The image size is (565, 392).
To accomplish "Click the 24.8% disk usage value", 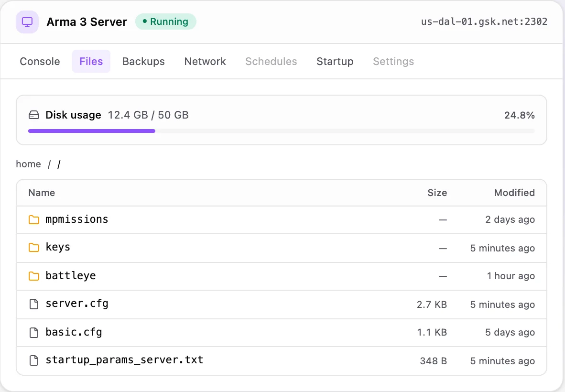I will coord(519,115).
